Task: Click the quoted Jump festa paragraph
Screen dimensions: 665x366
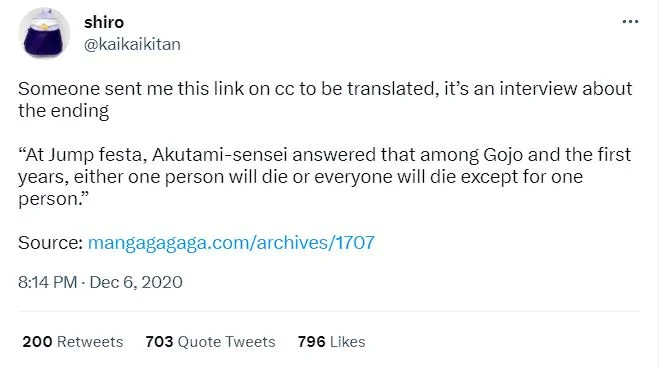Action: [x=324, y=176]
